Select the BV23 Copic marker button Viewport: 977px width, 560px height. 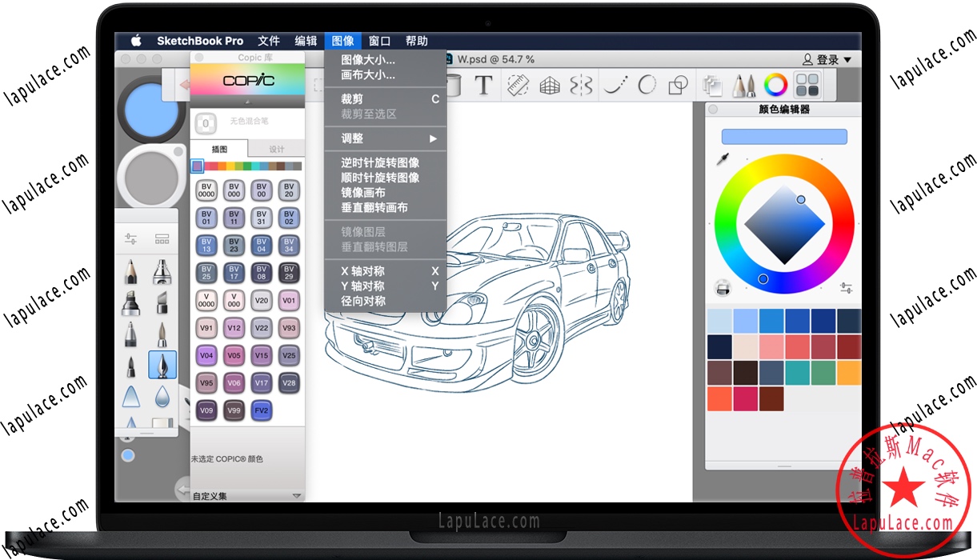234,245
